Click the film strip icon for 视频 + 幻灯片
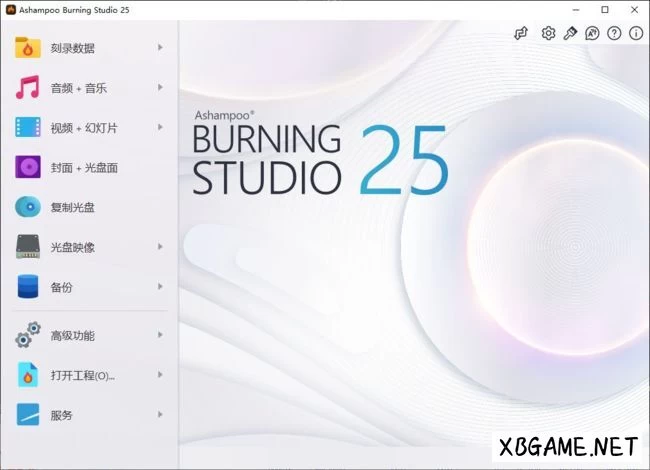 [x=28, y=128]
